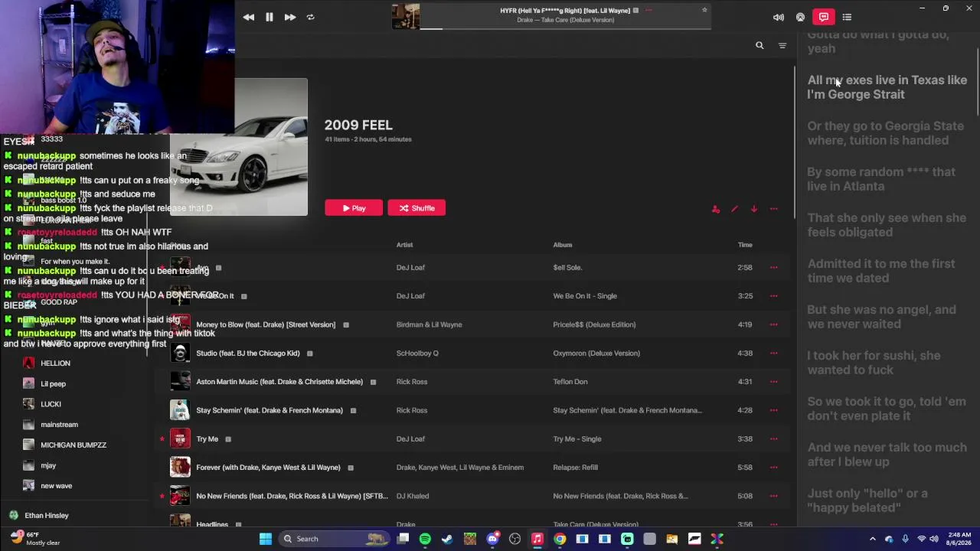Open the taskbar clock and date
The width and height of the screenshot is (980, 551).
pos(959,539)
